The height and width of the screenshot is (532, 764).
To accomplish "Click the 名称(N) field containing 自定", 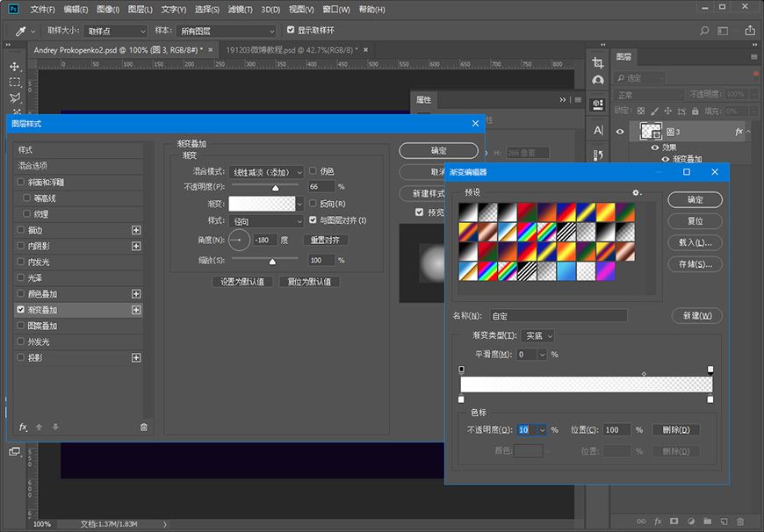I will pos(559,316).
